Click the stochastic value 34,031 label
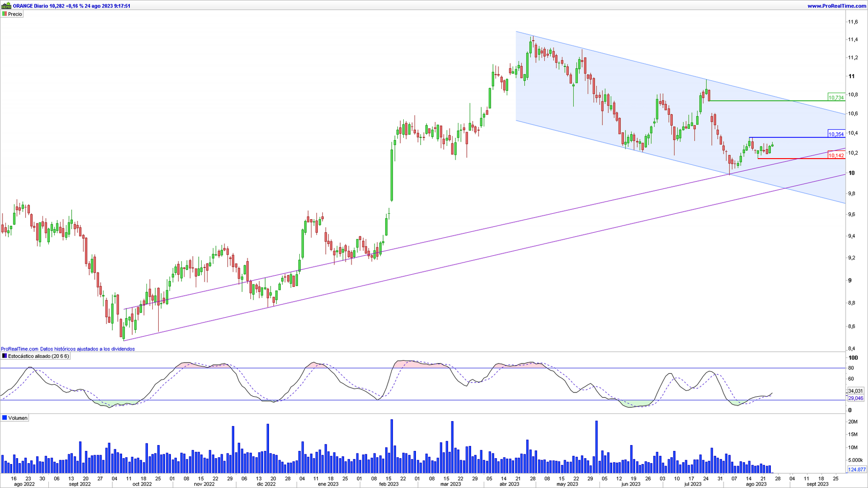Viewport: 868px width, 488px height. [x=855, y=391]
